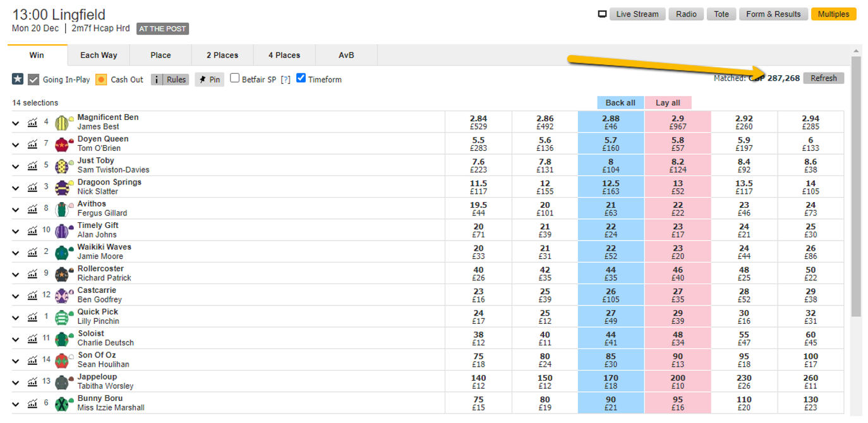Open the graph icon for Magnificent Ben
The image size is (868, 423).
coord(32,122)
